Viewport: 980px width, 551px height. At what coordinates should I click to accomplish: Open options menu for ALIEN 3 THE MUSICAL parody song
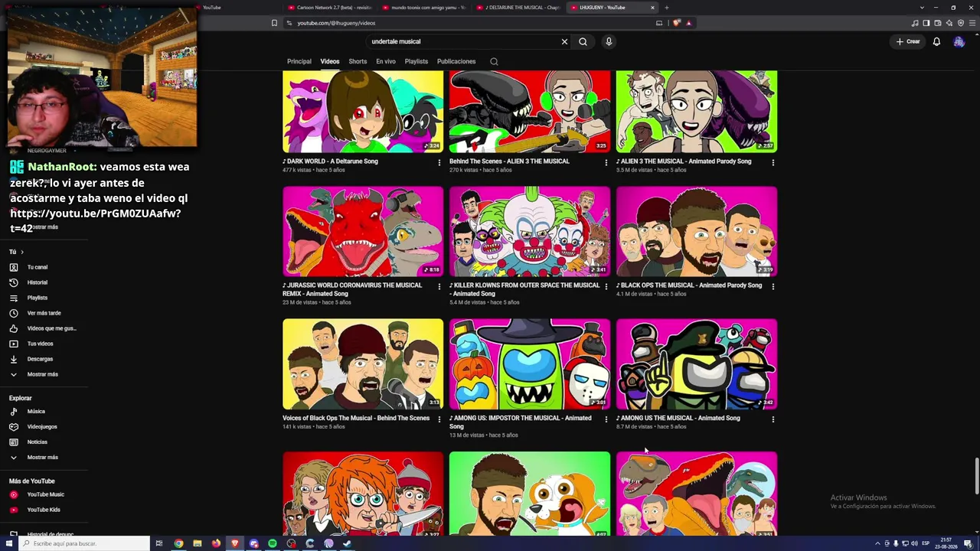[x=773, y=162]
